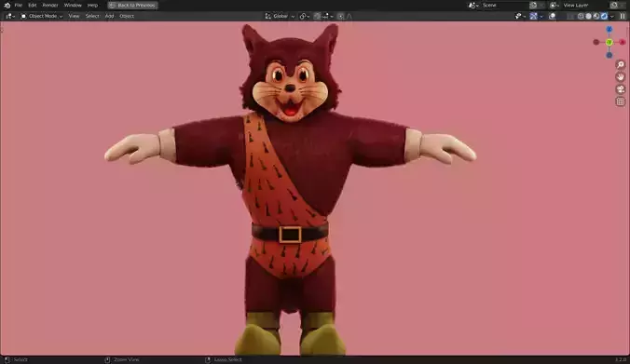Add a new view layer
Viewport: 630px width, 364px height.
coord(614,6)
